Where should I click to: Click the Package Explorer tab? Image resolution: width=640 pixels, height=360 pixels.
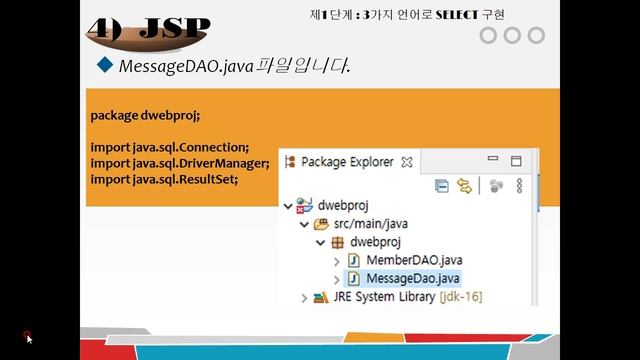point(349,162)
